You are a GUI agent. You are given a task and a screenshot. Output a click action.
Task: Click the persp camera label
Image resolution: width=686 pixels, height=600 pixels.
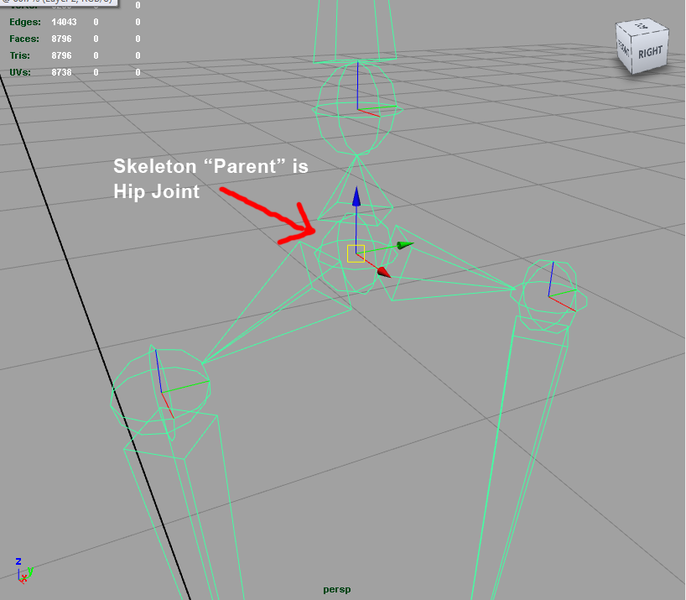pos(337,590)
